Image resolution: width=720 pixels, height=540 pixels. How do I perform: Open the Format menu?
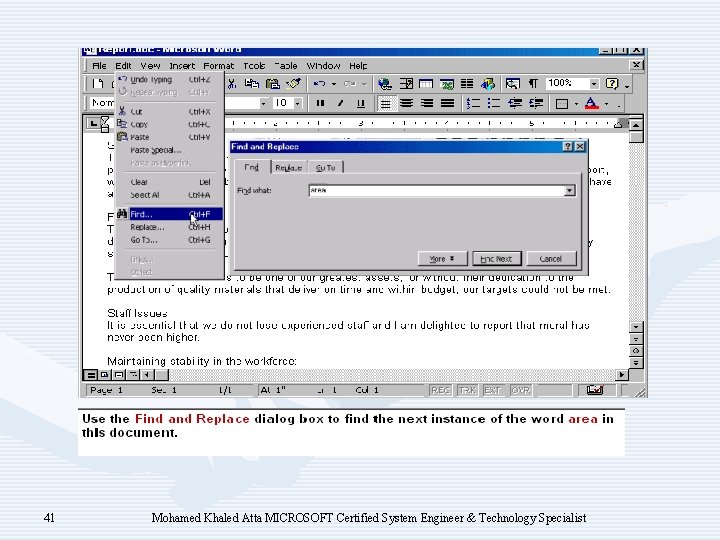click(x=219, y=66)
